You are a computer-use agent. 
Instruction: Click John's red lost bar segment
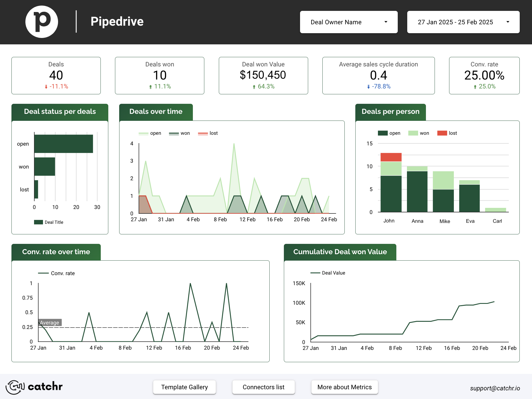pyautogui.click(x=391, y=157)
